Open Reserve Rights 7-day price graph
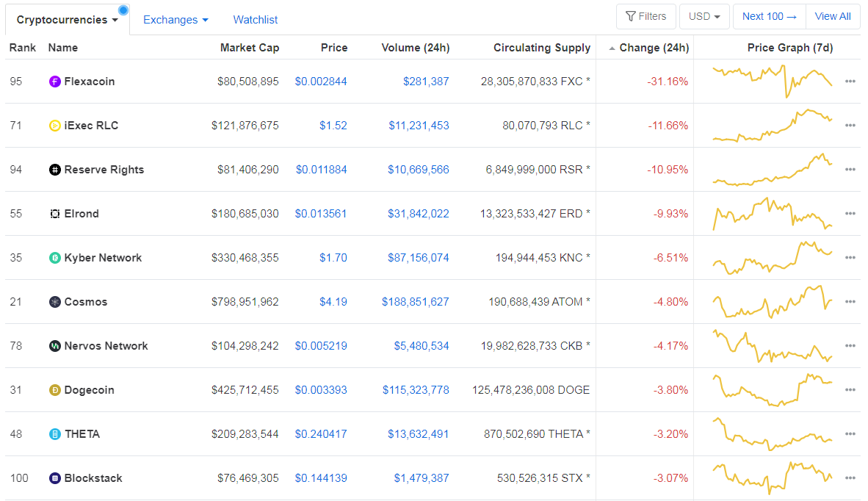 coord(773,170)
